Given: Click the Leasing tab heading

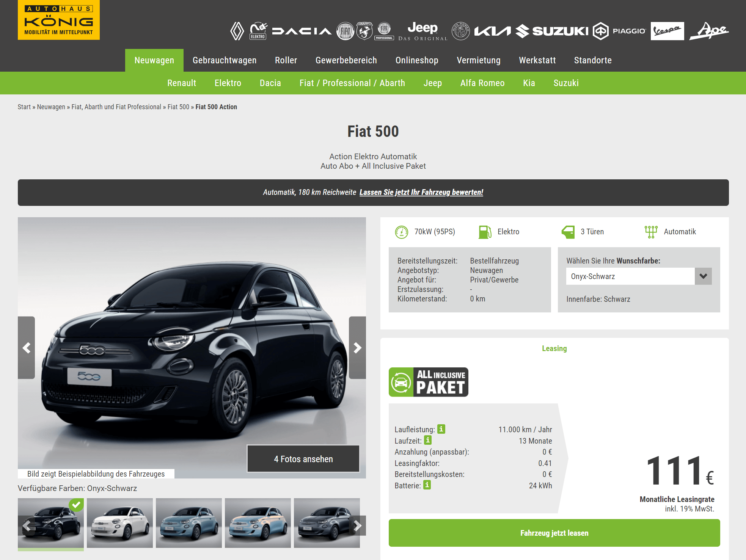Looking at the screenshot, I should 554,348.
